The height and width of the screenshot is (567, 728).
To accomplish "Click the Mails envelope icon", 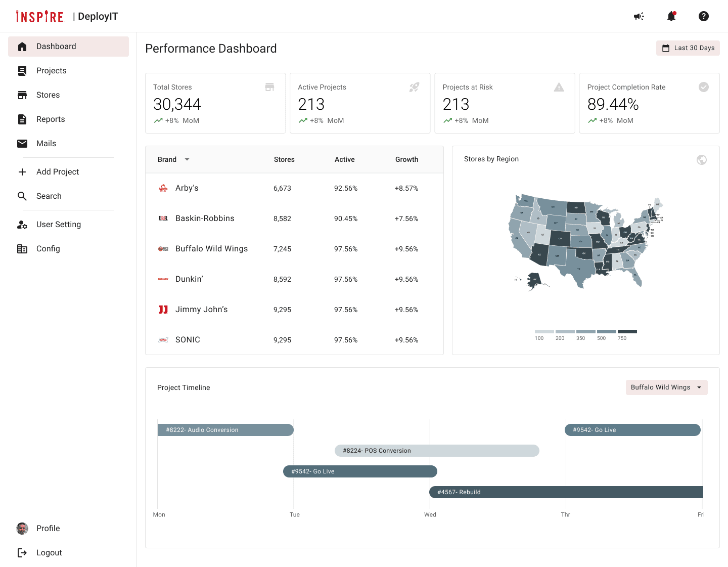I will [x=22, y=144].
